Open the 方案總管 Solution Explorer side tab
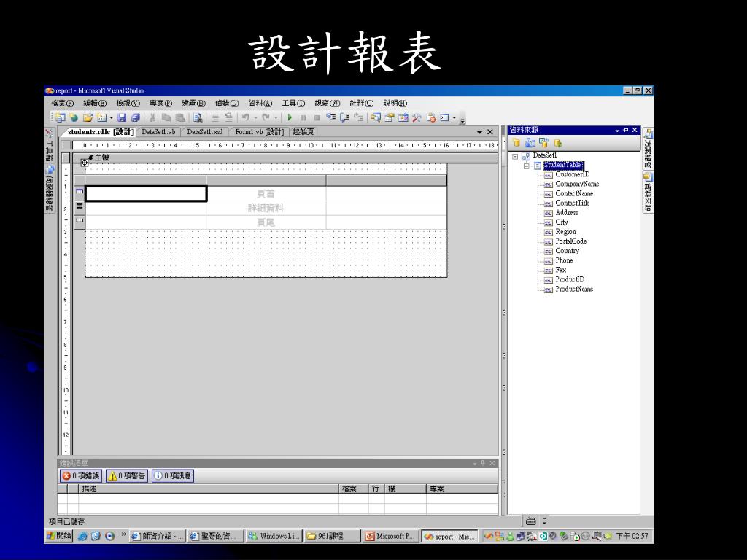The height and width of the screenshot is (560, 747). (648, 149)
